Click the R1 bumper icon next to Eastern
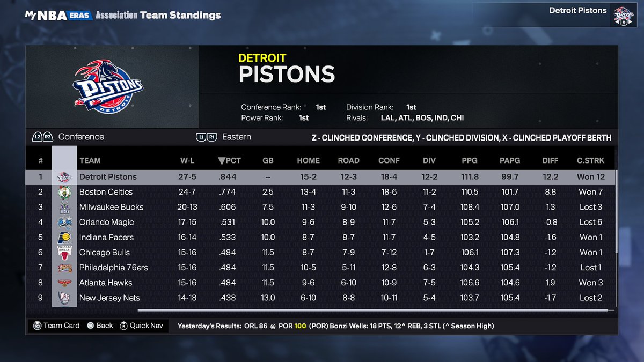Screen dimensions: 644x362 coord(211,137)
